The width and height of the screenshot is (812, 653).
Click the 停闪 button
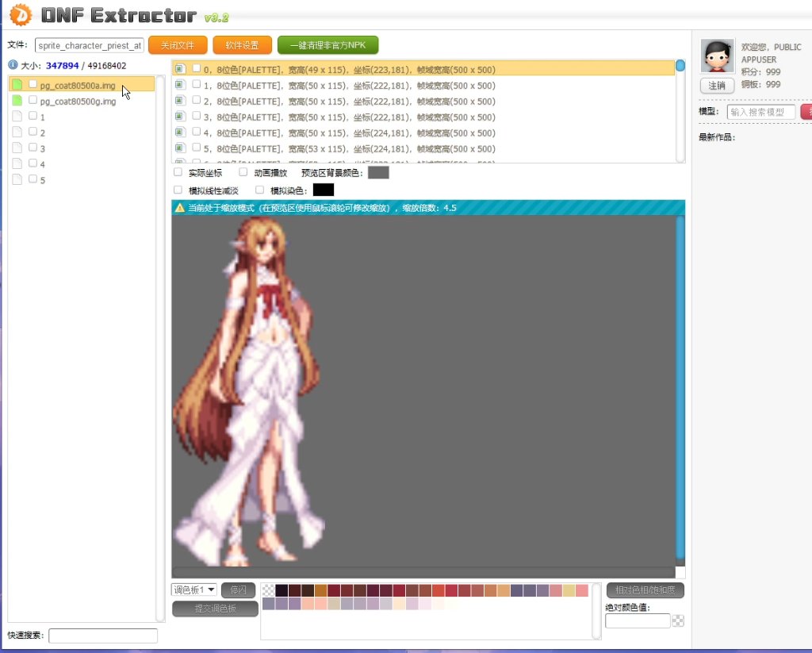[x=238, y=590]
